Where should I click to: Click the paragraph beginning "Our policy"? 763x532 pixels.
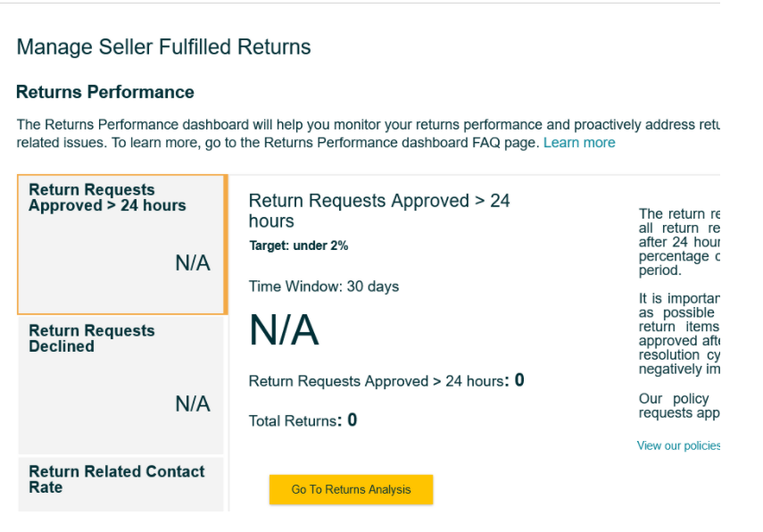coord(679,405)
